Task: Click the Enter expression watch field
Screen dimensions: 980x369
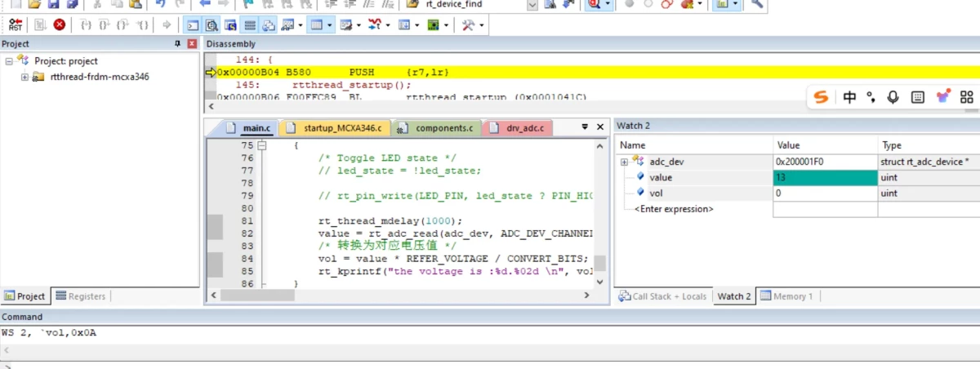Action: [674, 209]
